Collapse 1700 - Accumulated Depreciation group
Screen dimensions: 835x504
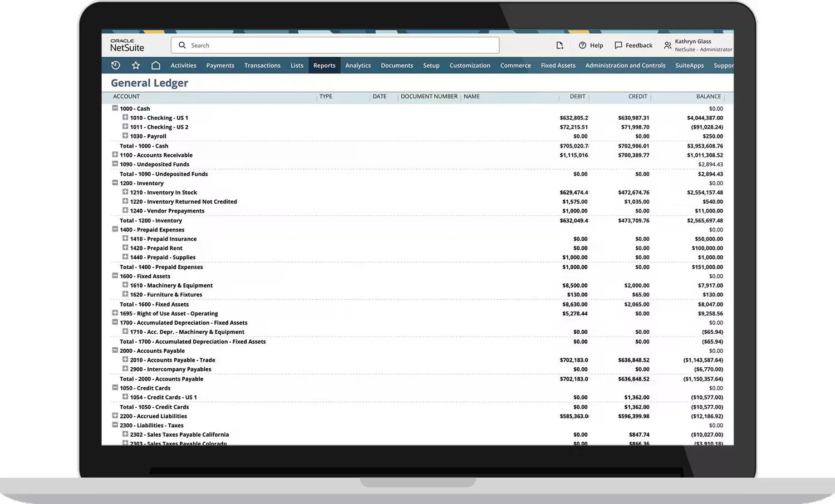[115, 322]
